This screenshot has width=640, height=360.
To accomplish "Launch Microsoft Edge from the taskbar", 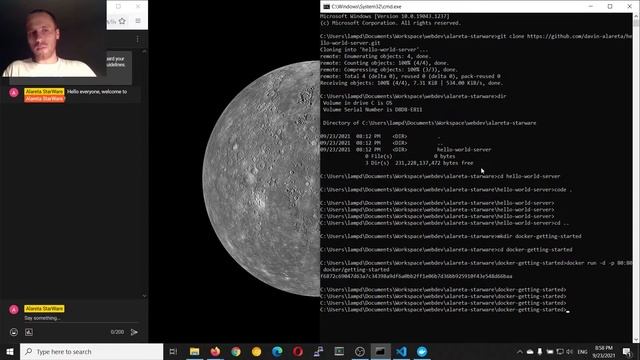I will [277, 351].
